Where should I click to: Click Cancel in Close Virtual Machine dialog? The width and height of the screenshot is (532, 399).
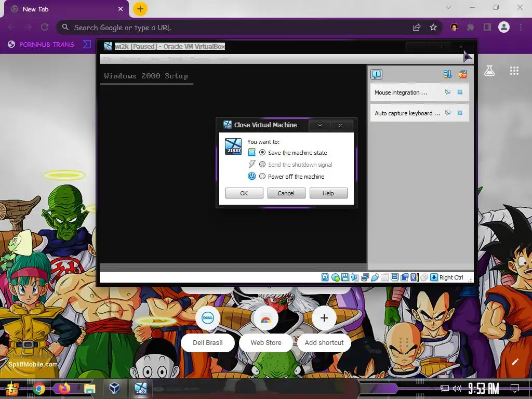[x=286, y=193]
